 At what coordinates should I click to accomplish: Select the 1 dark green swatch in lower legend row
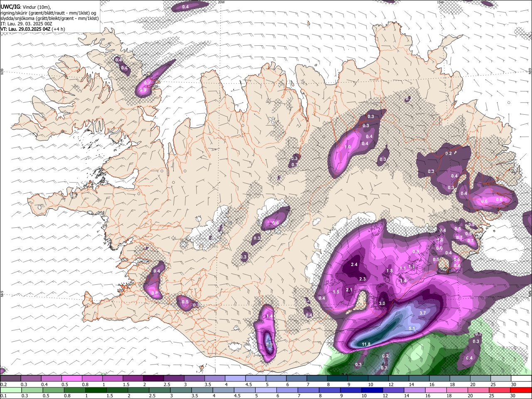96,390
